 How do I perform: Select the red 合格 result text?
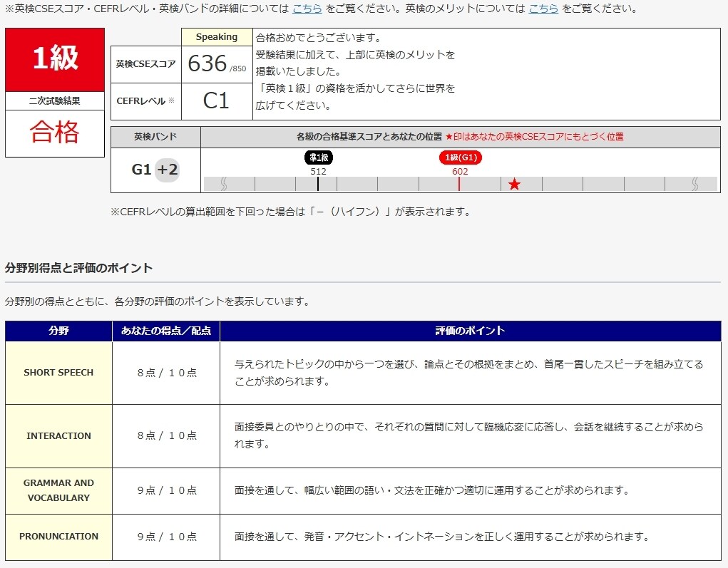pyautogui.click(x=55, y=133)
